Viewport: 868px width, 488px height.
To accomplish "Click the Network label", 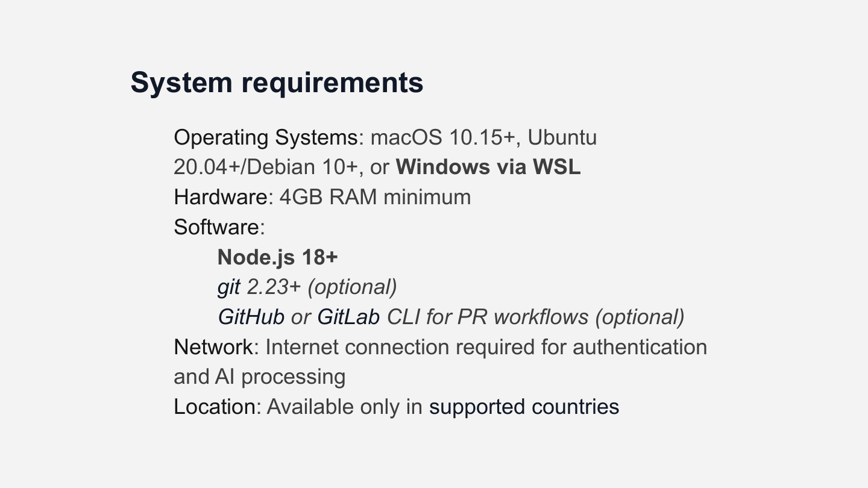I will 213,347.
